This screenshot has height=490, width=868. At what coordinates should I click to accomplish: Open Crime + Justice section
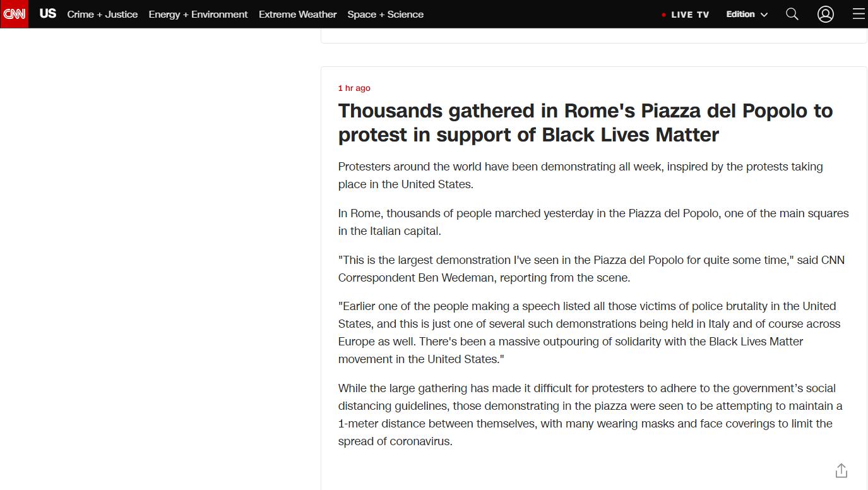pyautogui.click(x=102, y=14)
